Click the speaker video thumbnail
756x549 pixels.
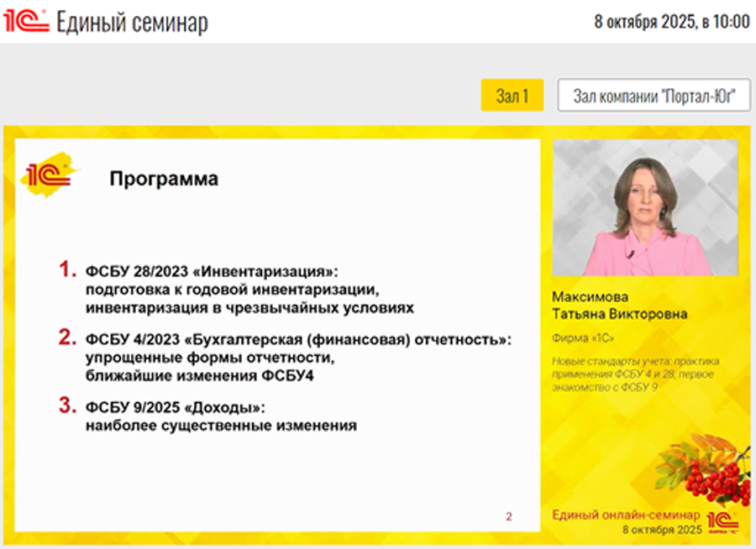[x=645, y=207]
